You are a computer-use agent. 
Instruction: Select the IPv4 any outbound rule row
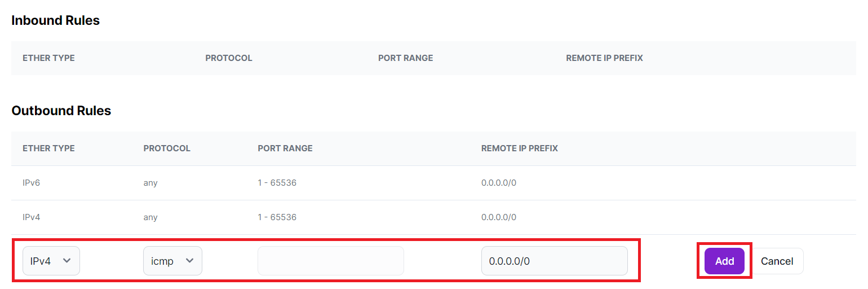coord(433,217)
